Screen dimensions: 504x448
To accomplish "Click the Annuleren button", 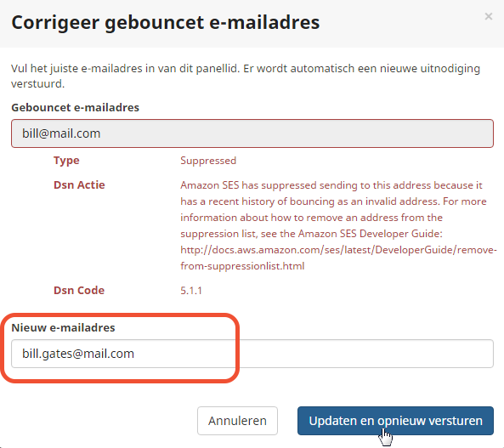I will (237, 421).
